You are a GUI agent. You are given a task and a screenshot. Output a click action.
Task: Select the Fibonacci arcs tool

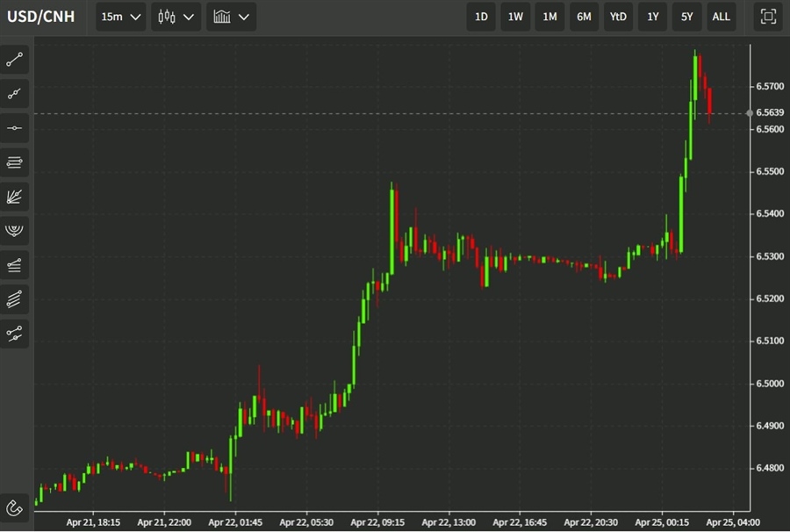[x=15, y=231]
